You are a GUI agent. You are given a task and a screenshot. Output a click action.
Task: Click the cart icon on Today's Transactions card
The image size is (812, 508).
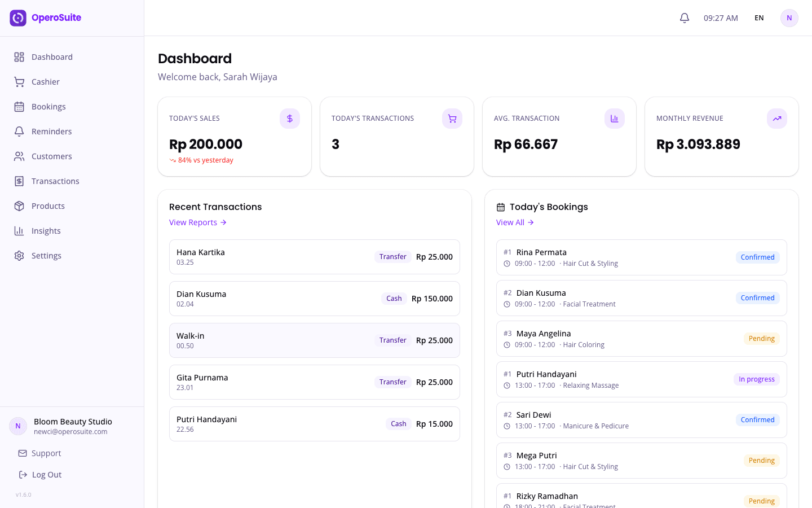[452, 119]
